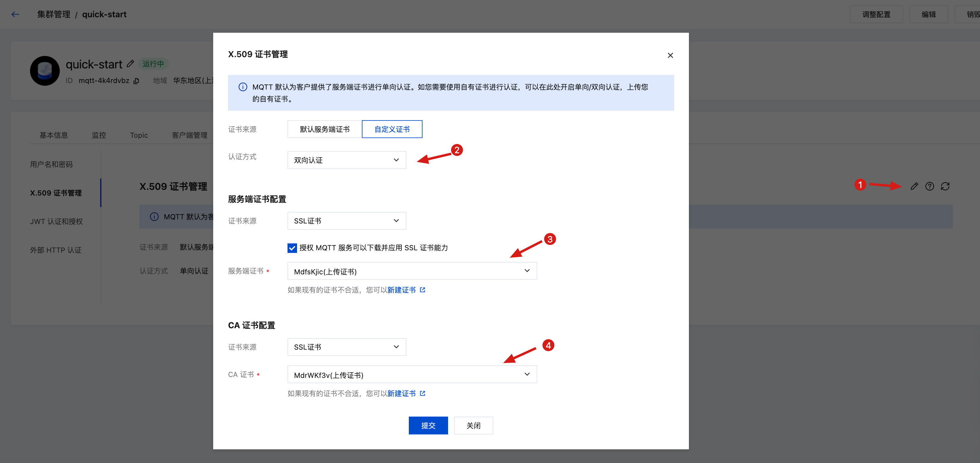
Task: Close the X.509 certificate dialog
Action: pyautogui.click(x=670, y=56)
